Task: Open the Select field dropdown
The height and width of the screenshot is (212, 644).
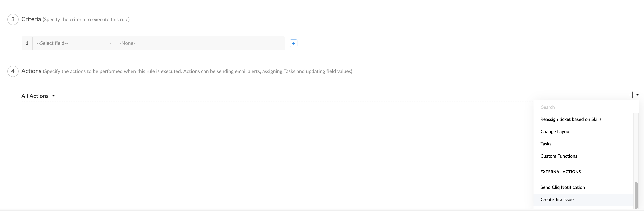Action: click(x=74, y=43)
